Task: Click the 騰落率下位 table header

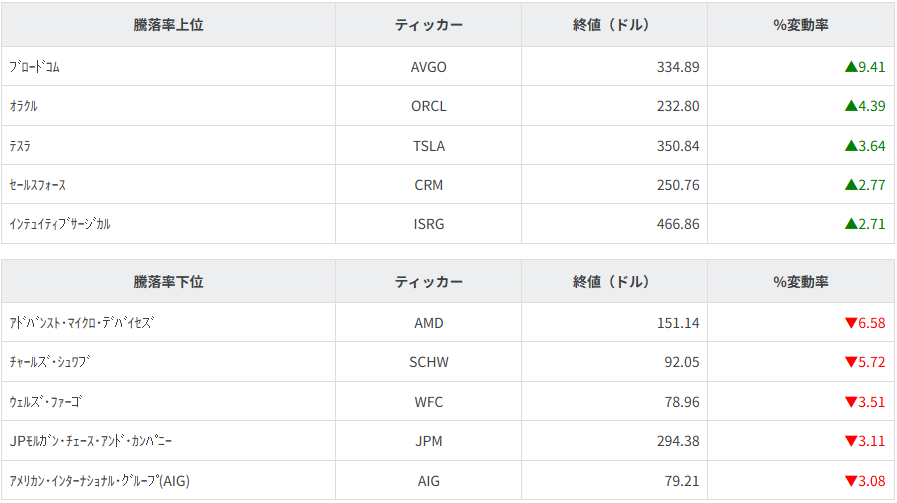Action: tap(168, 282)
